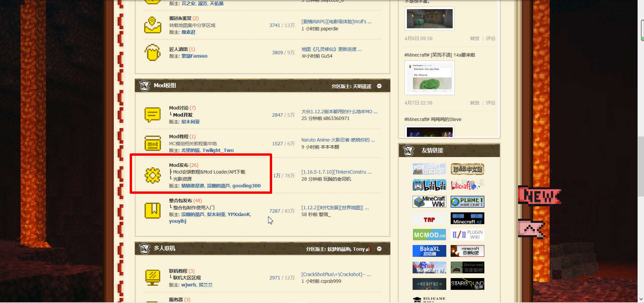Open the bilibili friend link logo
This screenshot has width=644, height=303.
coord(429,185)
